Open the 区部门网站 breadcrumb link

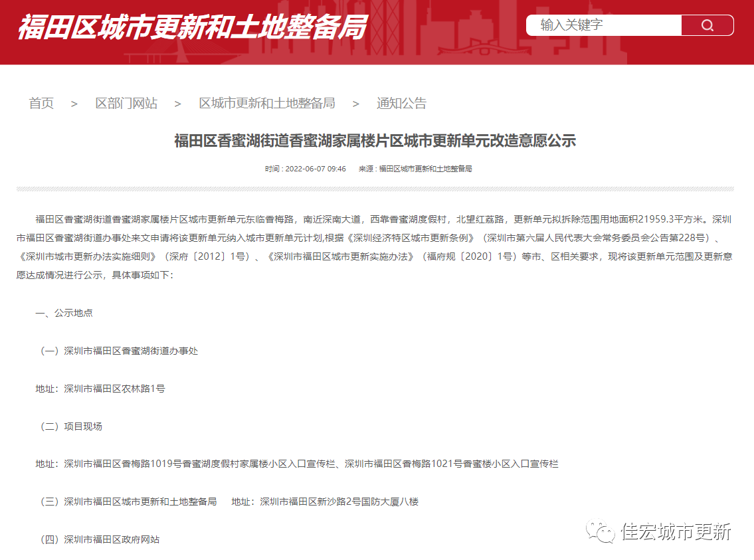point(126,103)
